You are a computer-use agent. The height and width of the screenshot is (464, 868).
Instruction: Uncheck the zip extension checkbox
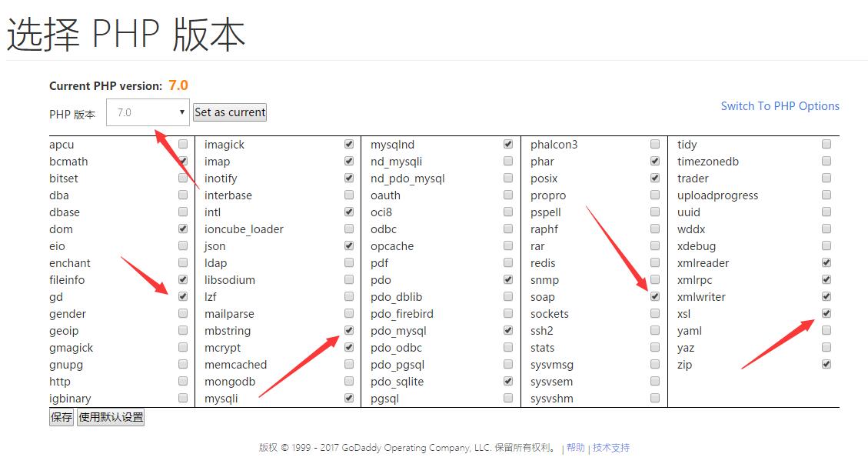(x=826, y=364)
